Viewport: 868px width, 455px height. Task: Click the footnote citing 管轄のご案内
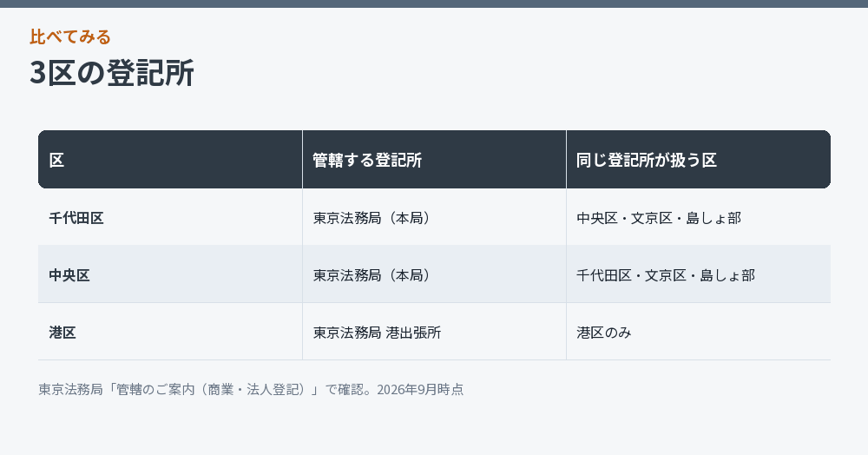click(251, 390)
